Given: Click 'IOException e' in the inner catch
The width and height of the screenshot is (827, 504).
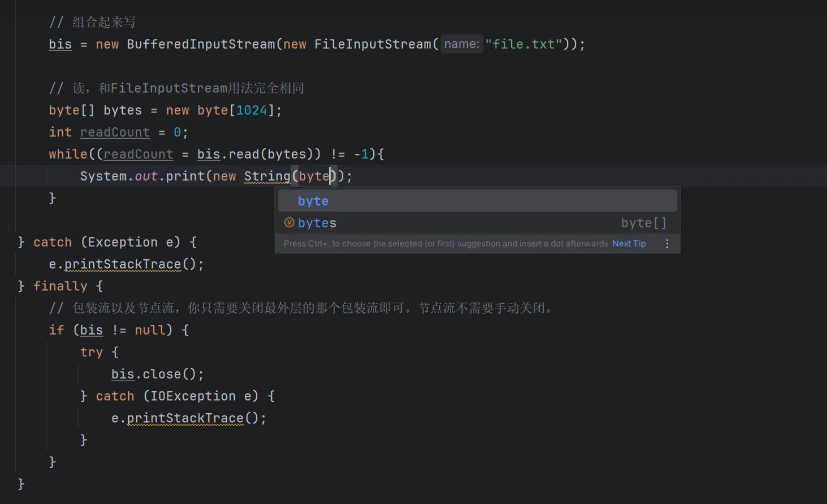Looking at the screenshot, I should coord(201,396).
